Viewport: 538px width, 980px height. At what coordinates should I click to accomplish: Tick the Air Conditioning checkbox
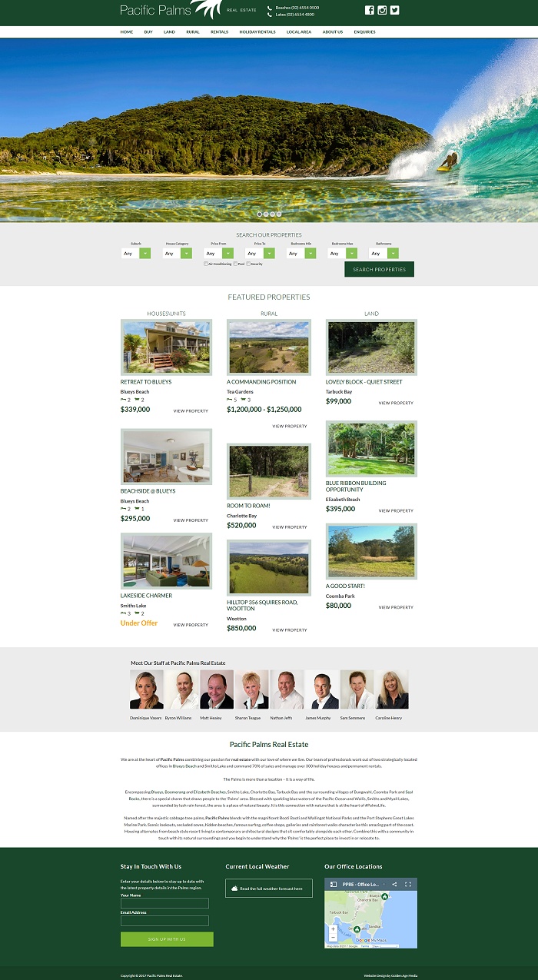click(x=206, y=264)
